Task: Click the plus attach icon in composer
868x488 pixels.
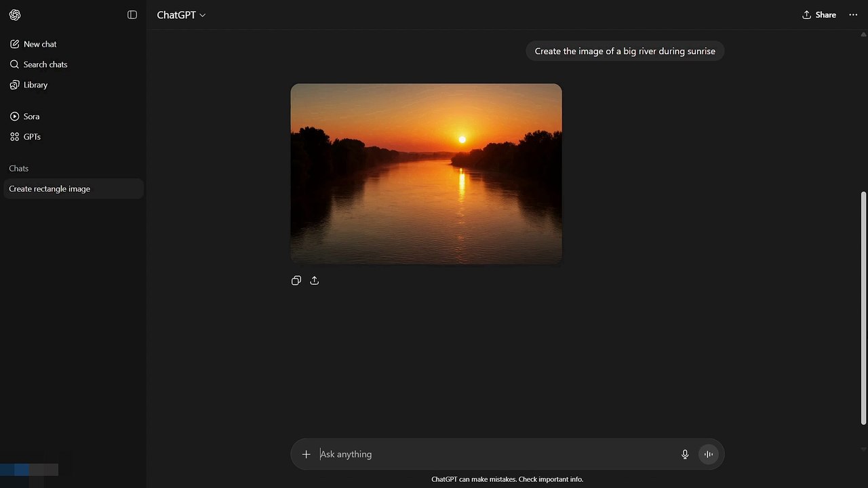Action: pyautogui.click(x=306, y=454)
